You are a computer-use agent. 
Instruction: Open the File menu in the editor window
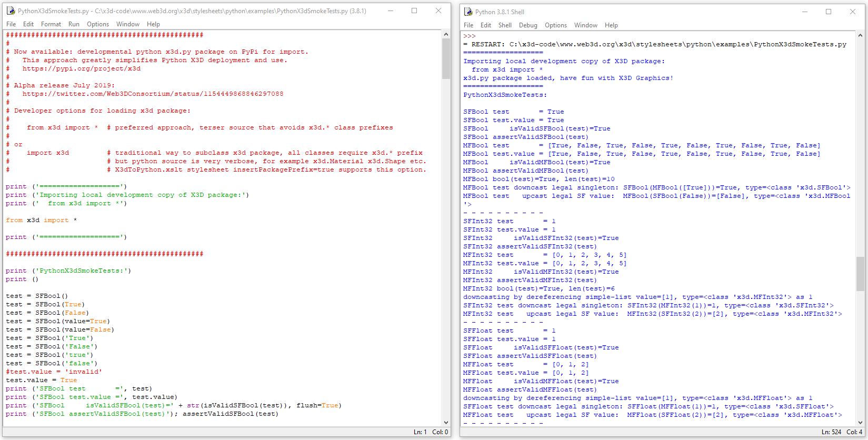[x=11, y=24]
